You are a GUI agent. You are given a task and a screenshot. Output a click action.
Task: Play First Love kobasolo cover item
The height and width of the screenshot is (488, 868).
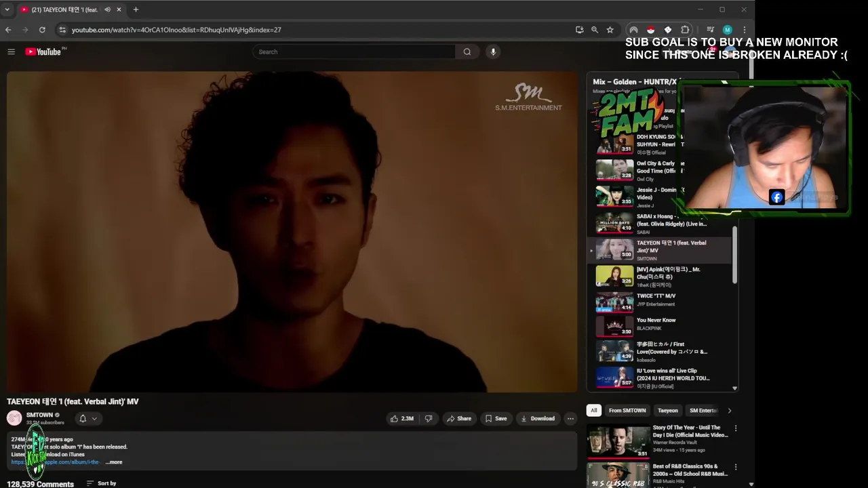click(660, 352)
